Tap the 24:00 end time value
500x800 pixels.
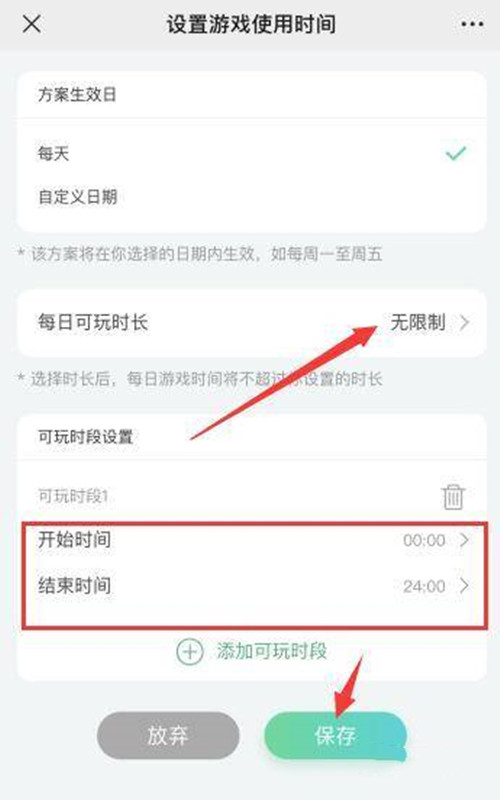point(424,586)
